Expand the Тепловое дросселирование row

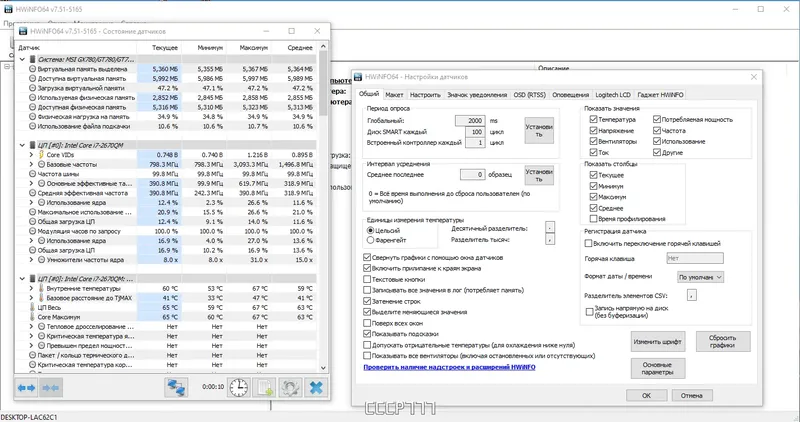point(31,327)
